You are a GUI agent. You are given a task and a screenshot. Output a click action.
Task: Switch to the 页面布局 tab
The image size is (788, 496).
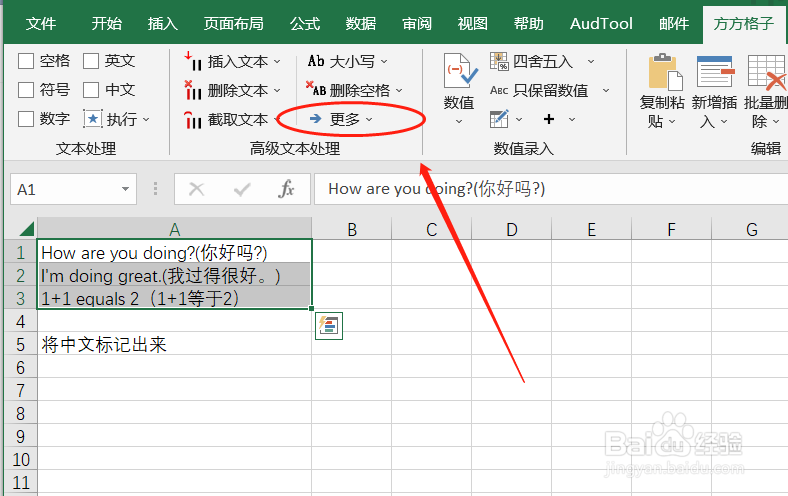[x=234, y=24]
